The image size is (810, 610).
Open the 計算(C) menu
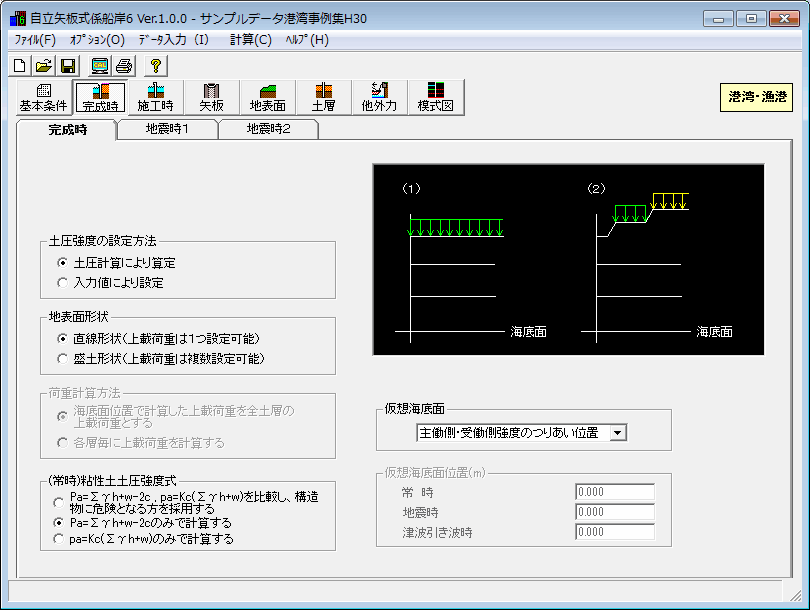coord(251,40)
